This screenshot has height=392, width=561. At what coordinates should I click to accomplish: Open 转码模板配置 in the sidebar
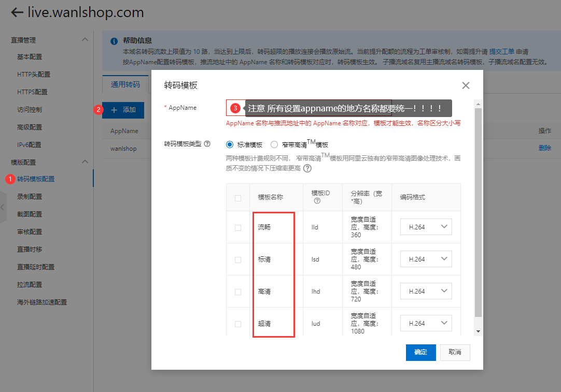36,179
